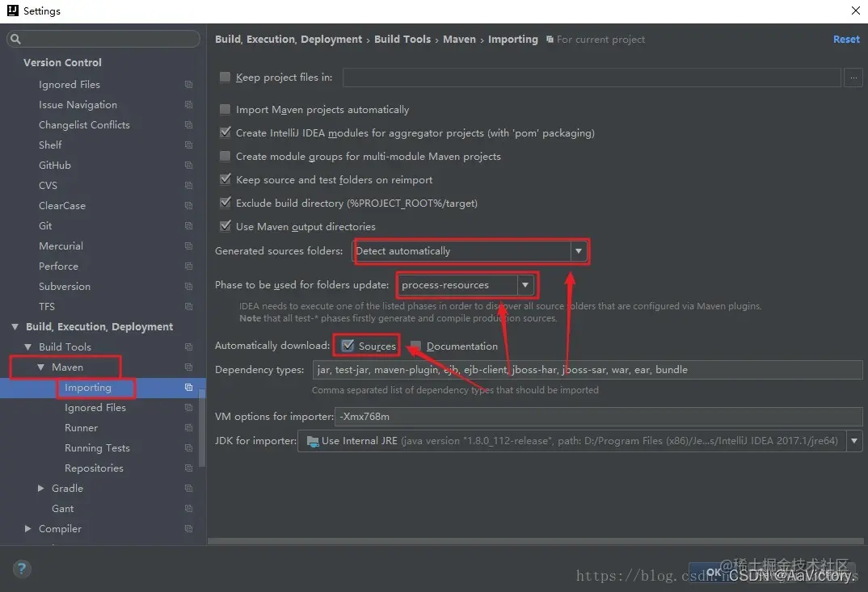The image size is (868, 592).
Task: Collapse the Build, Execution, Deployment tree node
Action: (x=15, y=327)
